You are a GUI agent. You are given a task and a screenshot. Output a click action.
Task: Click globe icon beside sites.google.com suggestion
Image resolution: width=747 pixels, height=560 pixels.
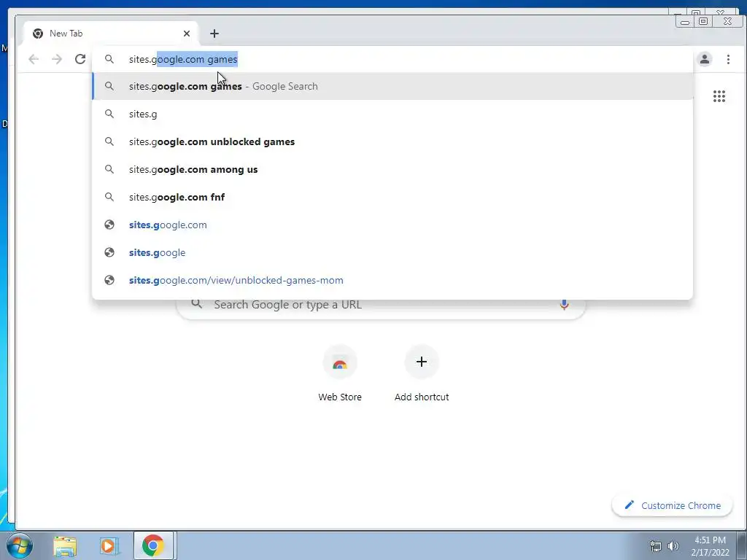109,225
